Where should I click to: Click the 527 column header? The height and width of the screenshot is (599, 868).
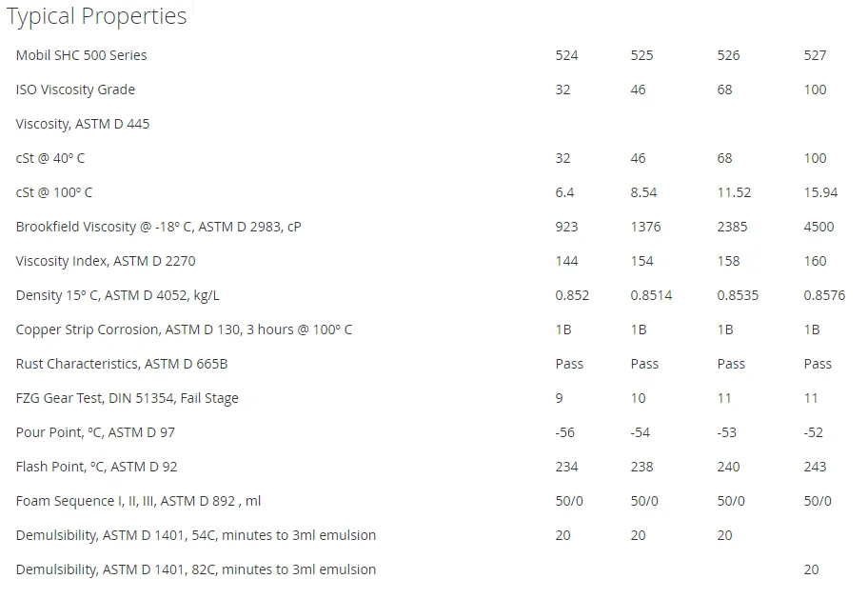pos(815,55)
